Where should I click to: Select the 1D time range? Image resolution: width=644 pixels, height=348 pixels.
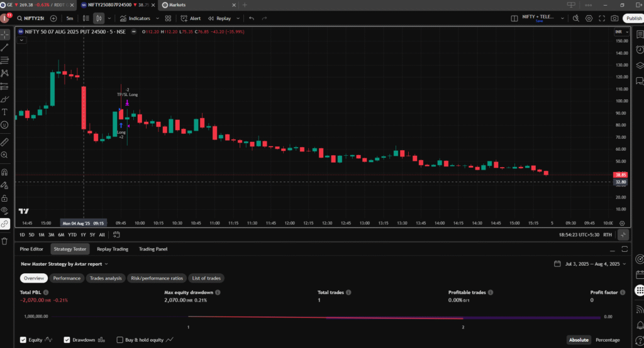tap(22, 235)
